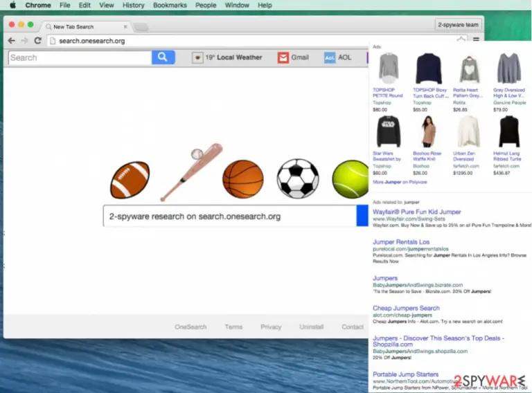Open the Apple menu
532x393 pixels.
12,5
